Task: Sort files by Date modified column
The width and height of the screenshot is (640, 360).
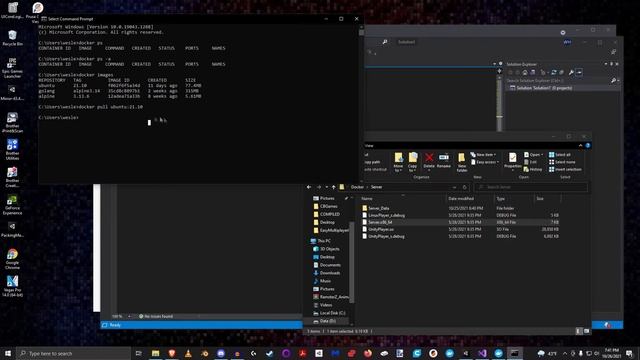Action: 461,199
